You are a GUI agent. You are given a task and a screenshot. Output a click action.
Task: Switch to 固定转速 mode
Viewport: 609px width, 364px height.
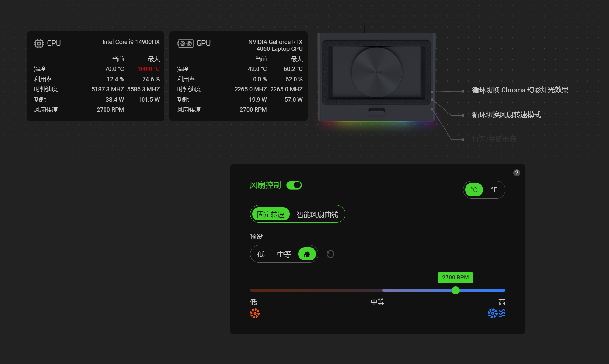271,214
